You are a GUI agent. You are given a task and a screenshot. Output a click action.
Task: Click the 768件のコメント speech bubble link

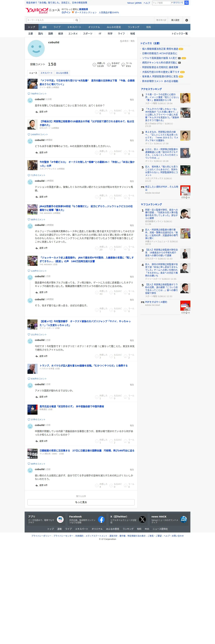pos(37,94)
